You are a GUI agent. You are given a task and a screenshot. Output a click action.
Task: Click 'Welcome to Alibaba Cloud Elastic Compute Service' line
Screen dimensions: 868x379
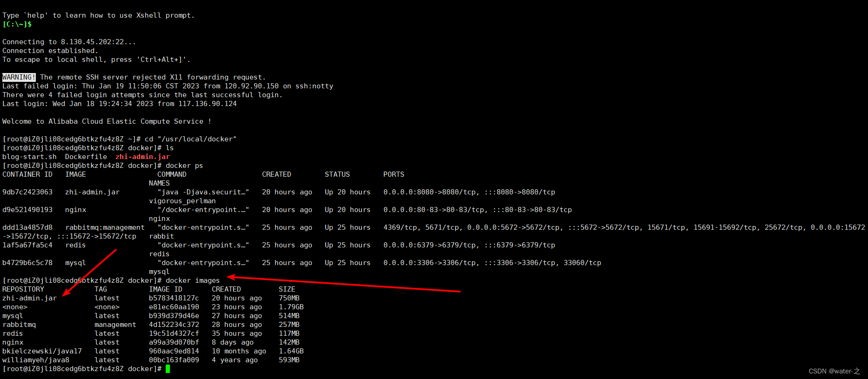(107, 121)
